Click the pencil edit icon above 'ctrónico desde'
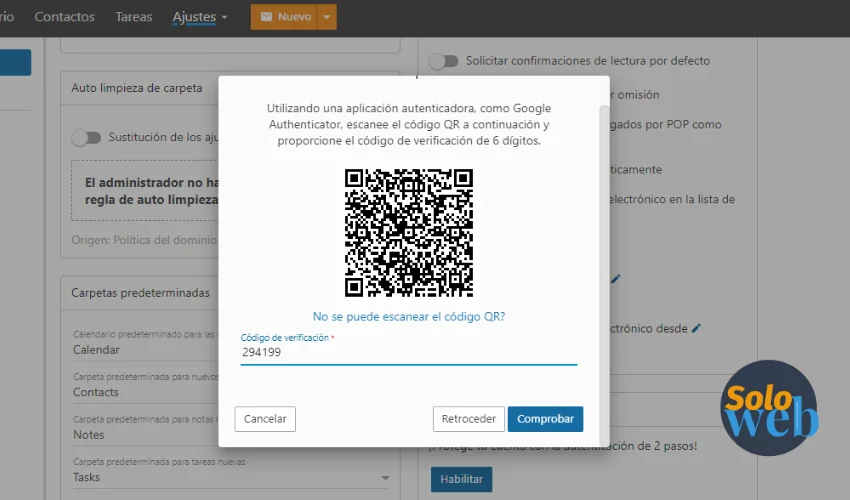850x500 pixels. [x=615, y=279]
